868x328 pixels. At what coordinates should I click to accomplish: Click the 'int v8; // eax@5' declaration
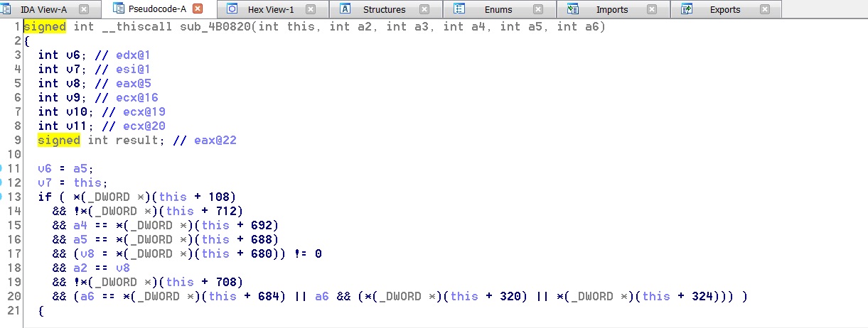coord(95,83)
